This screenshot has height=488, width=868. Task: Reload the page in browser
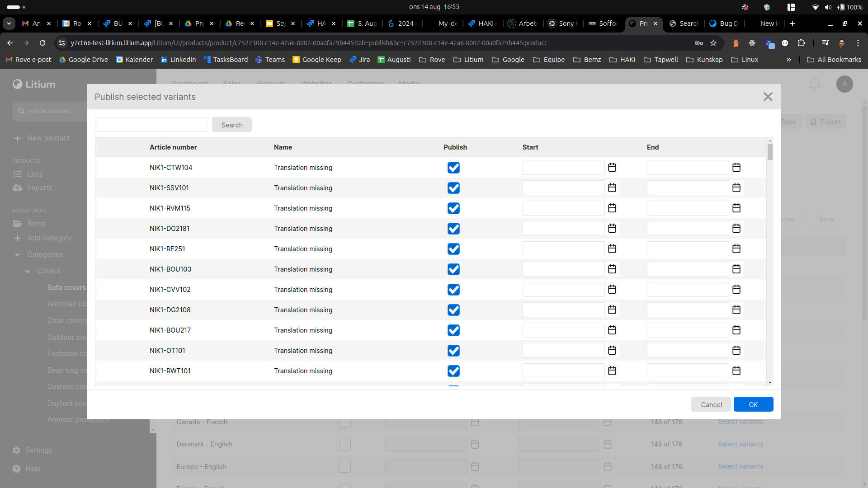pyautogui.click(x=42, y=43)
